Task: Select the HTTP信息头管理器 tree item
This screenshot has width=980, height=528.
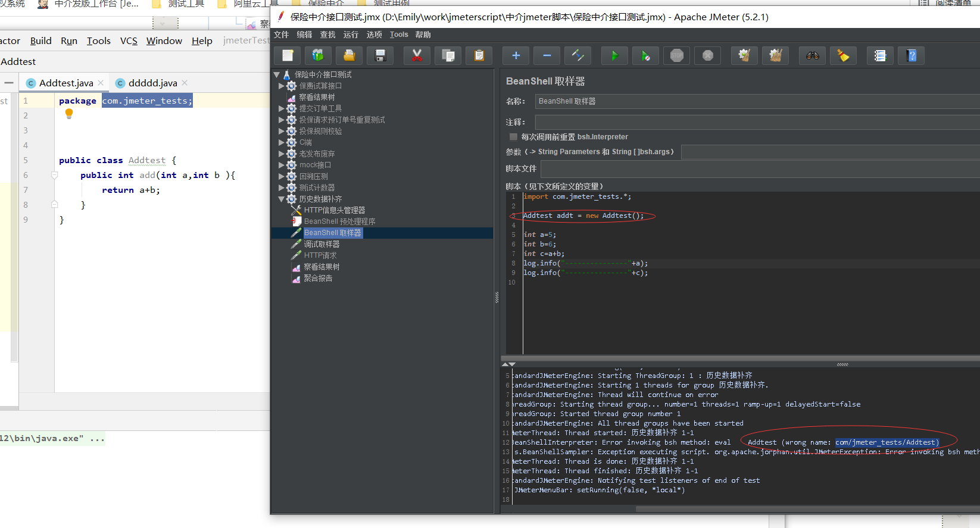Action: (334, 210)
